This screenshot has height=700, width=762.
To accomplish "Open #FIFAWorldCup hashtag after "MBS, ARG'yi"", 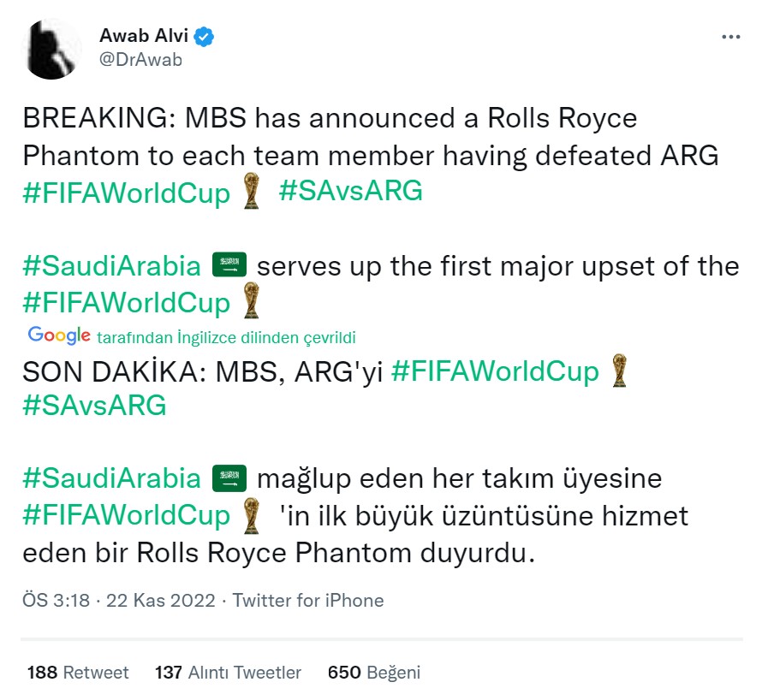I will click(x=495, y=371).
